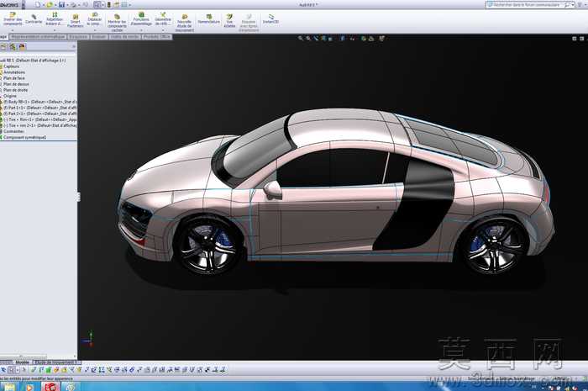Expand the Géométrie de référence dropdown arrow
The width and height of the screenshot is (588, 391).
coord(163,30)
